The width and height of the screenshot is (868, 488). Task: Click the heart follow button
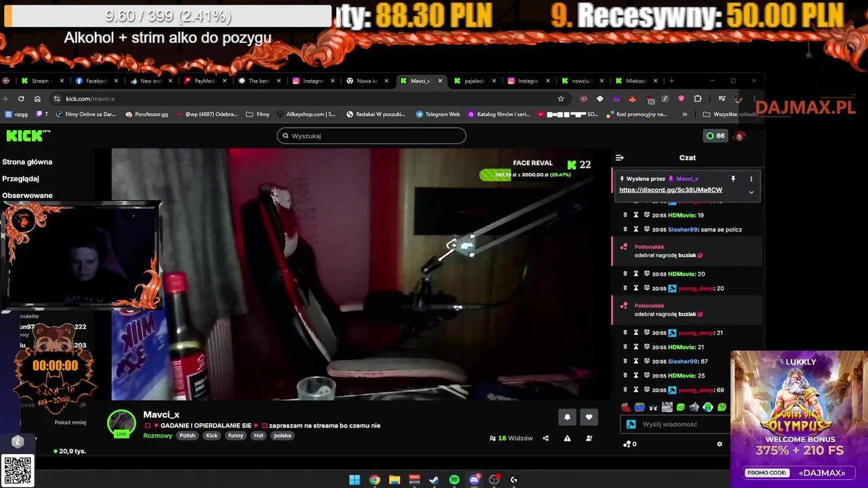pos(589,417)
